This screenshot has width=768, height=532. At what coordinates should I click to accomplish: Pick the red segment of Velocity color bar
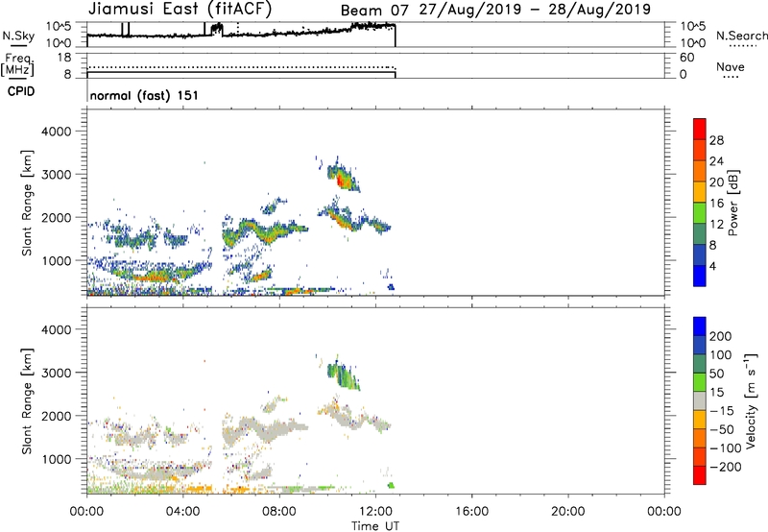click(700, 475)
